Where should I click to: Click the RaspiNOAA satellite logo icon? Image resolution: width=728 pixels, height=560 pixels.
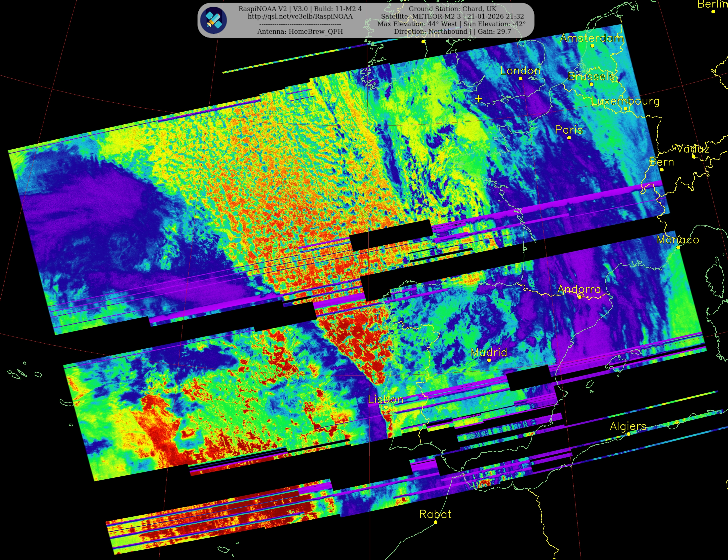click(214, 20)
